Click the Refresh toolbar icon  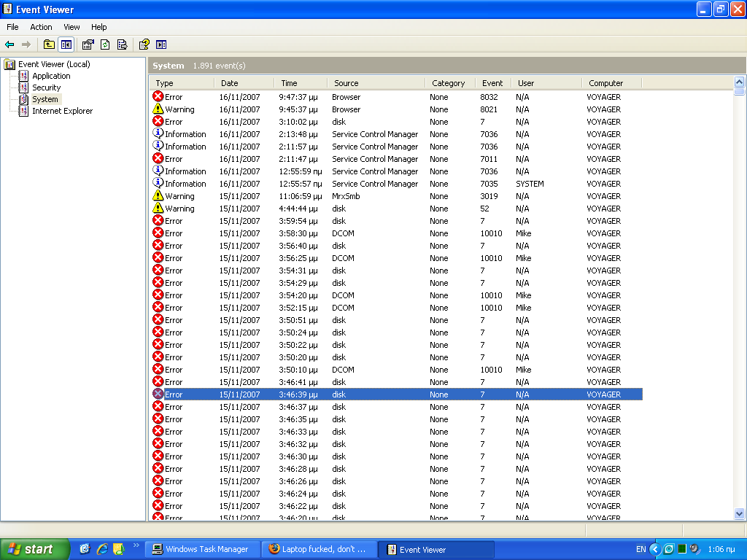105,44
